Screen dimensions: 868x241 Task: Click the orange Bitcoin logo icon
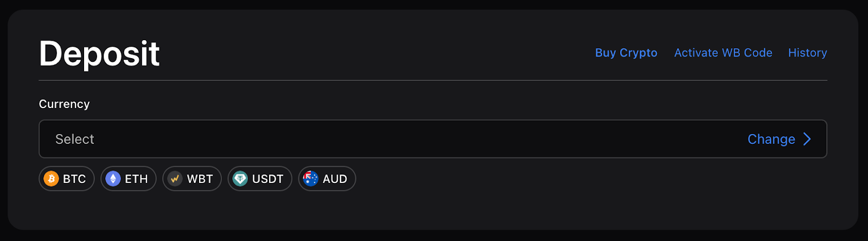click(51, 179)
